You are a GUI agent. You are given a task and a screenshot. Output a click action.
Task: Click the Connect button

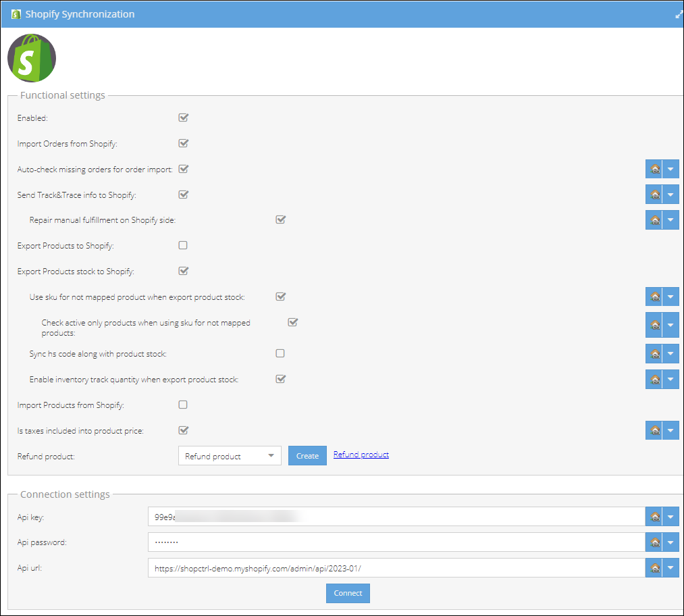(348, 593)
